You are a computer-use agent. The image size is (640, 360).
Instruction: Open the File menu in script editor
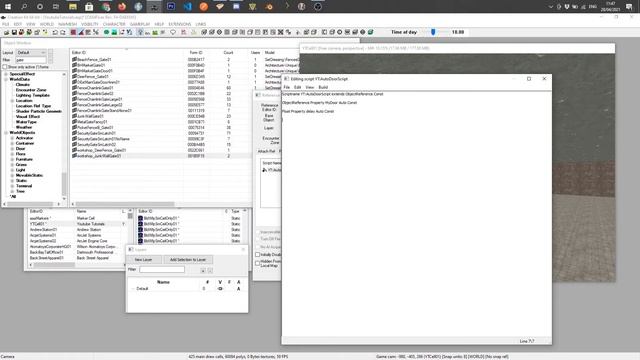287,87
